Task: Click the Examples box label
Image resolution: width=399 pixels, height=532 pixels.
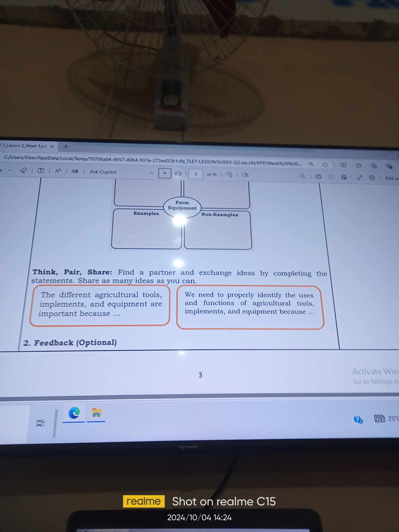Action: tap(146, 213)
